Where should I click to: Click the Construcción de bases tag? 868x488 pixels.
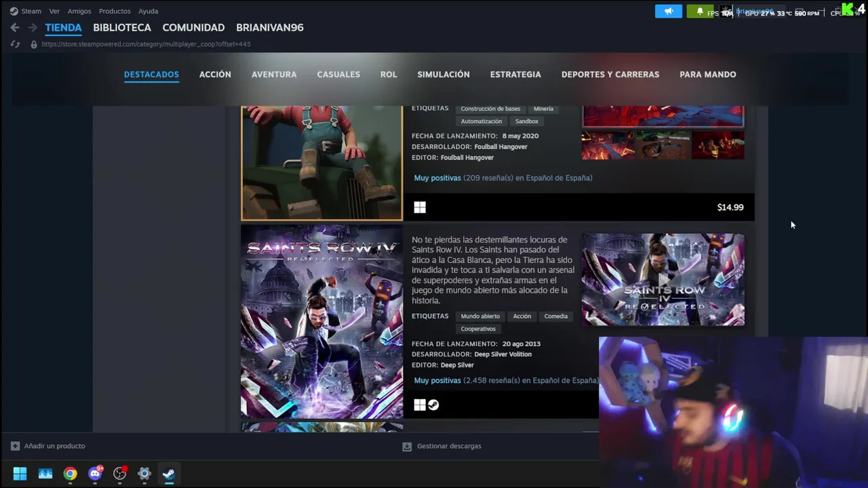(x=490, y=108)
